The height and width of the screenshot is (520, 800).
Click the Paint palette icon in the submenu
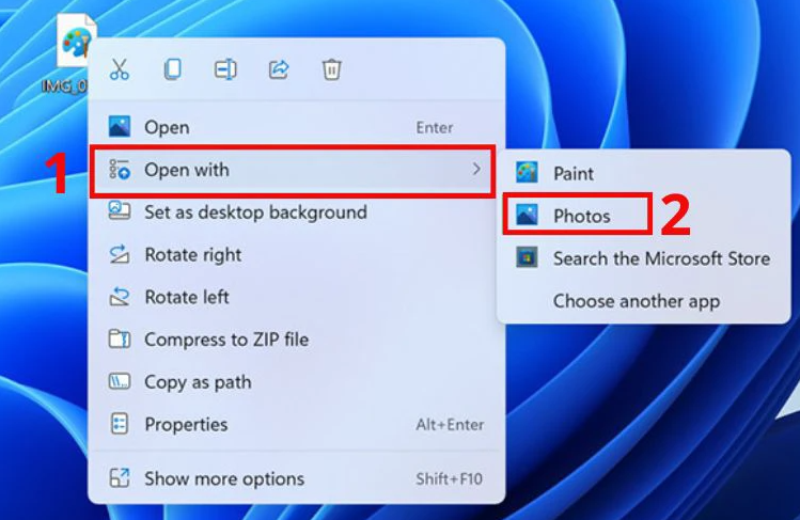click(x=527, y=173)
